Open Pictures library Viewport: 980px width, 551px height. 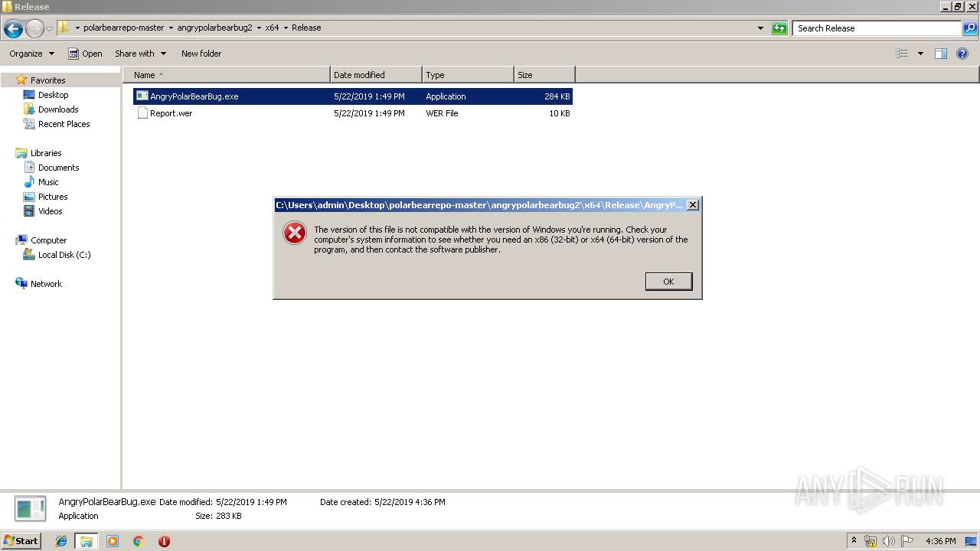pyautogui.click(x=53, y=197)
